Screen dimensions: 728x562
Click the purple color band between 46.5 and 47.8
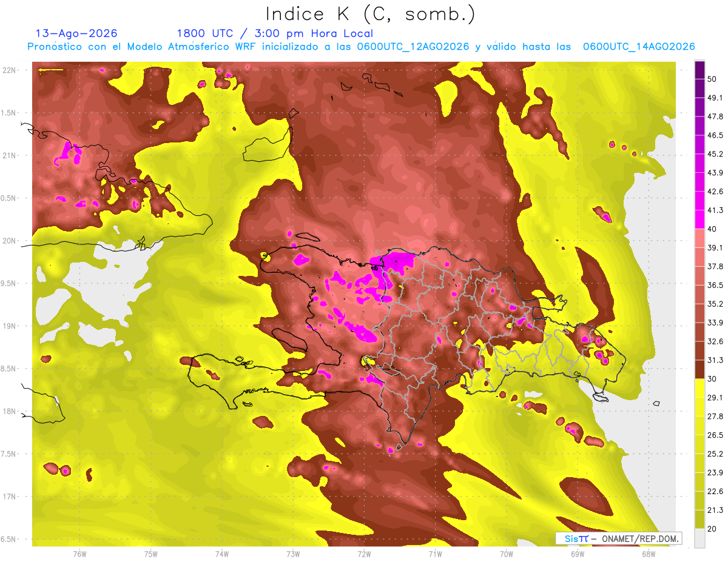click(699, 126)
